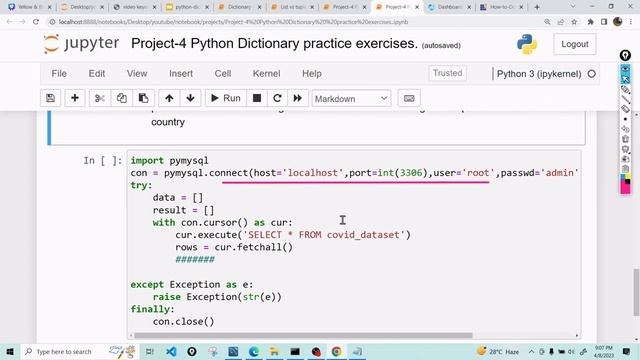This screenshot has height=360, width=640.
Task: Open Microsoft Edge from taskbar
Action: pyautogui.click(x=253, y=351)
